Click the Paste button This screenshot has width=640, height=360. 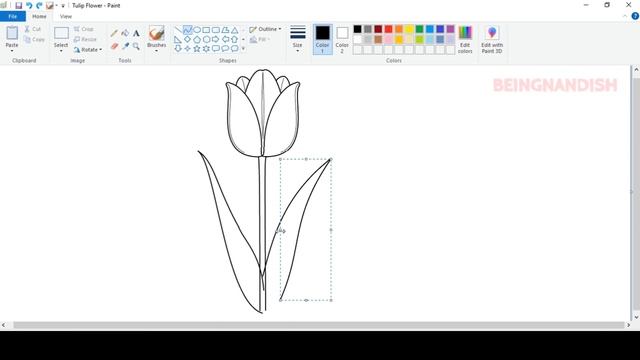coord(12,37)
